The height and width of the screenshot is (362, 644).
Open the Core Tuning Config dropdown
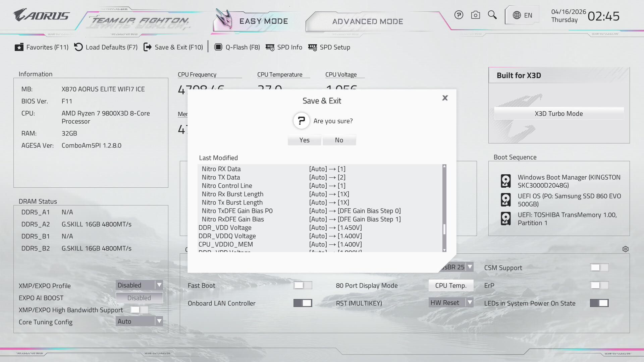point(139,321)
